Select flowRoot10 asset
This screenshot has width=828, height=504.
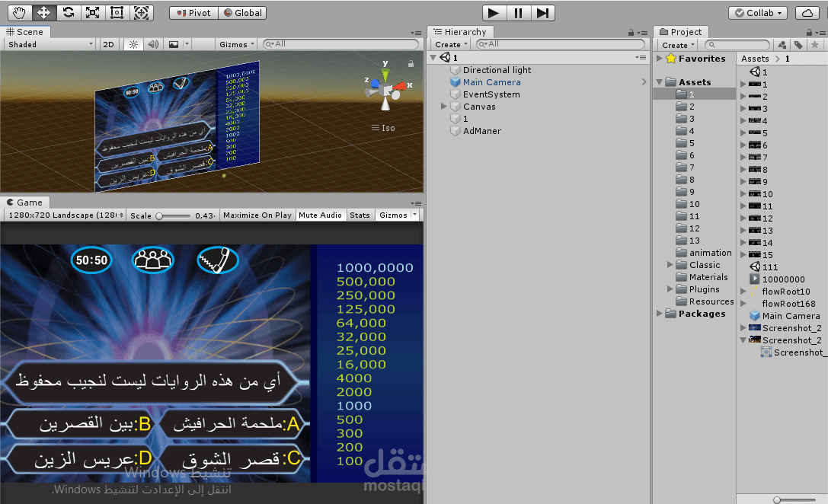pos(786,291)
